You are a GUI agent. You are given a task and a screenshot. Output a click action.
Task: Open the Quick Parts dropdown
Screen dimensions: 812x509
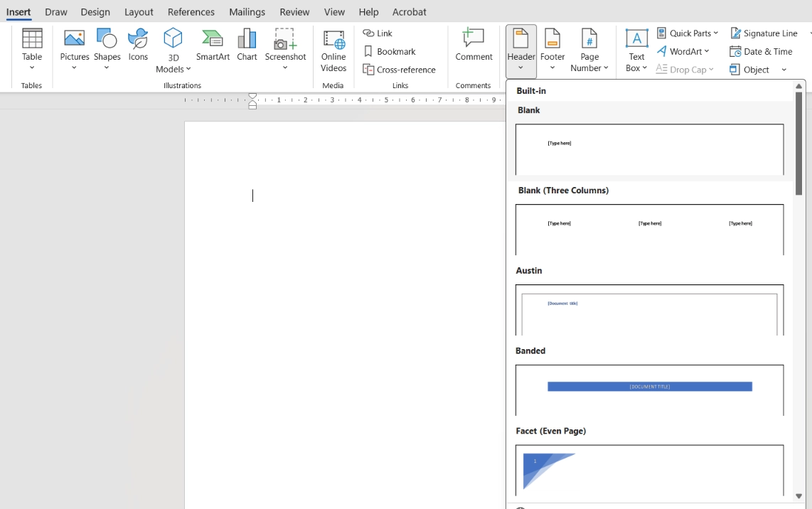(688, 33)
